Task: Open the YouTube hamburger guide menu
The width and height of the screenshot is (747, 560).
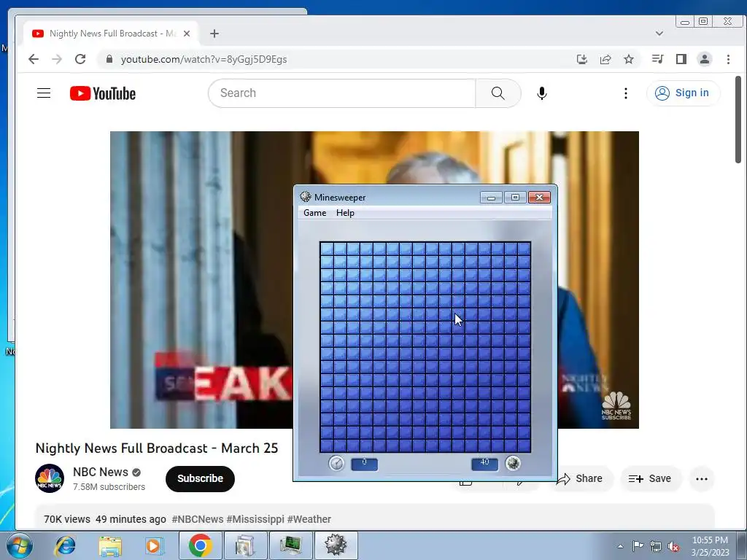Action: click(x=44, y=93)
